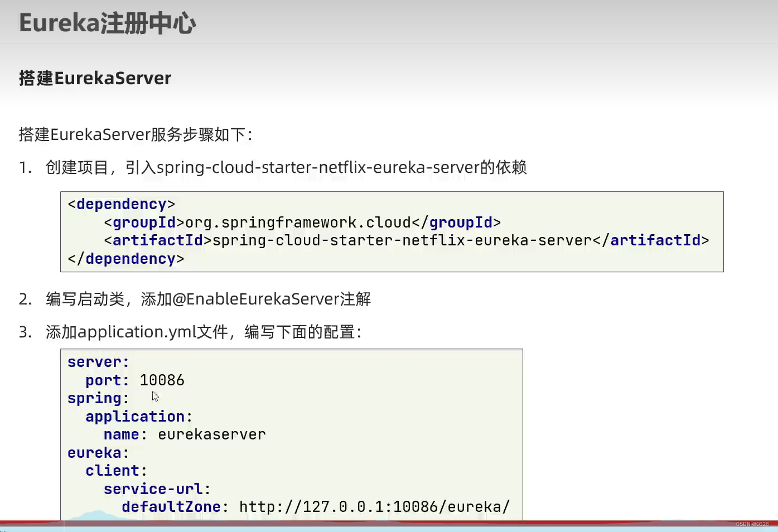Click the 'client:' yml line
Image resolution: width=778 pixels, height=532 pixels.
click(x=116, y=471)
